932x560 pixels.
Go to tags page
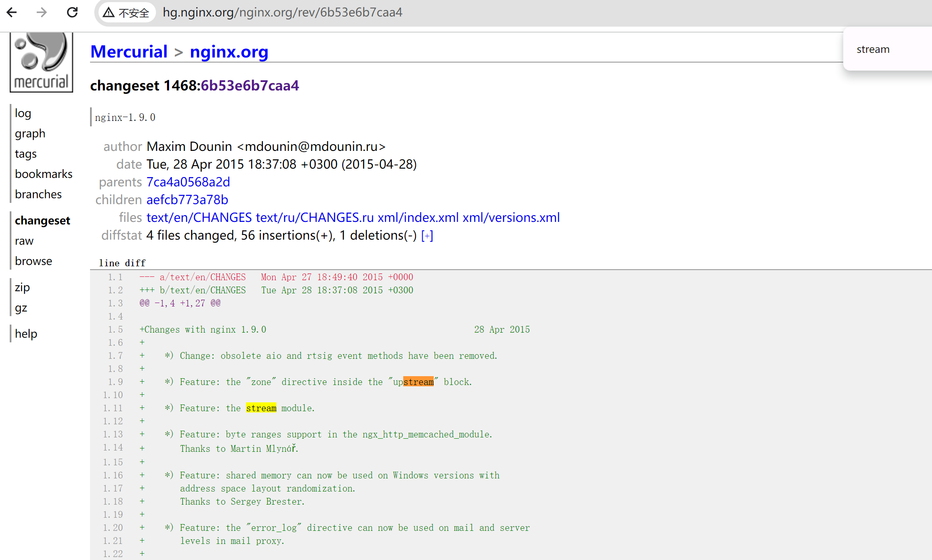tap(26, 153)
